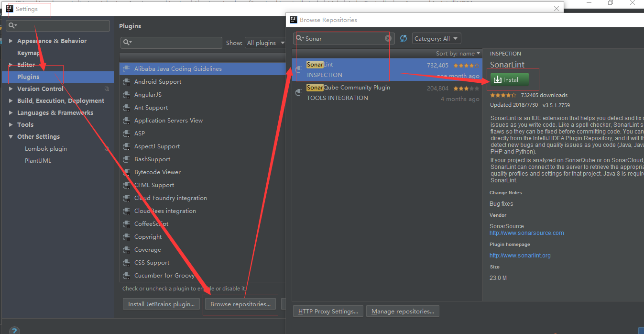This screenshot has height=334, width=644.
Task: Select Application Servers View plugin
Action: (x=203, y=121)
